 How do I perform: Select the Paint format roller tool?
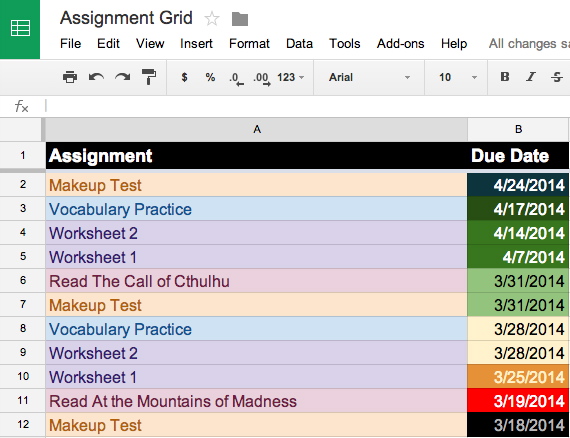tap(149, 77)
